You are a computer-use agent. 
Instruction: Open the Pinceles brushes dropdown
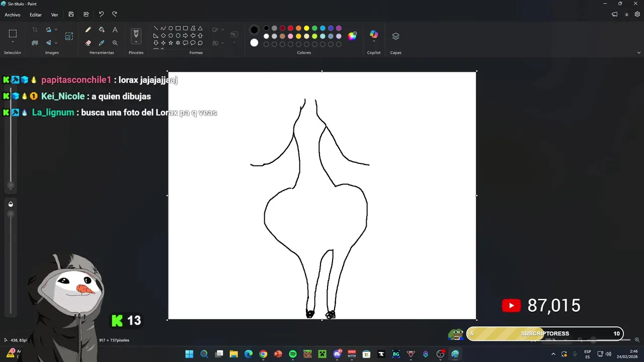tap(136, 42)
